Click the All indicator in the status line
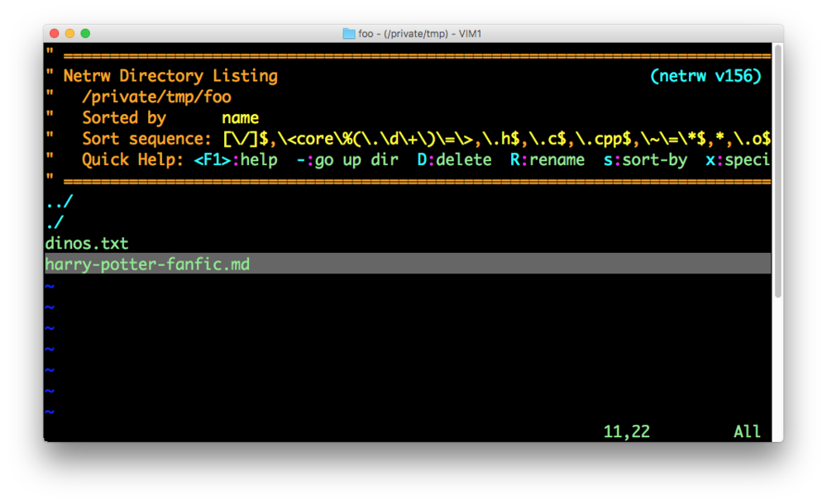This screenshot has height=504, width=827. coord(747,431)
